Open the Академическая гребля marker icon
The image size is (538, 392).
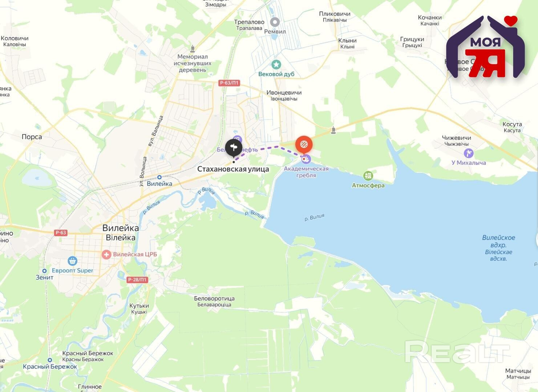[x=306, y=159]
